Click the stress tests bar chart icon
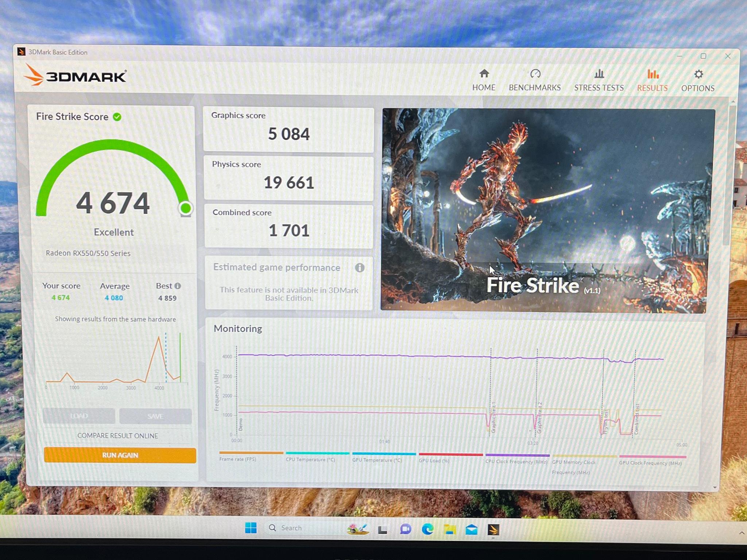The width and height of the screenshot is (747, 560). tap(599, 74)
